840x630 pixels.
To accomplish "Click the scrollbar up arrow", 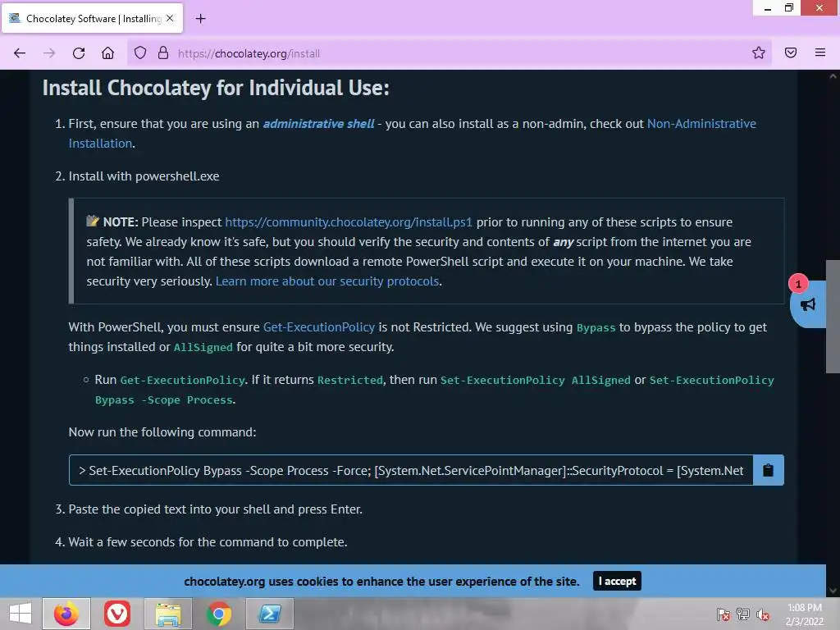I will click(833, 76).
